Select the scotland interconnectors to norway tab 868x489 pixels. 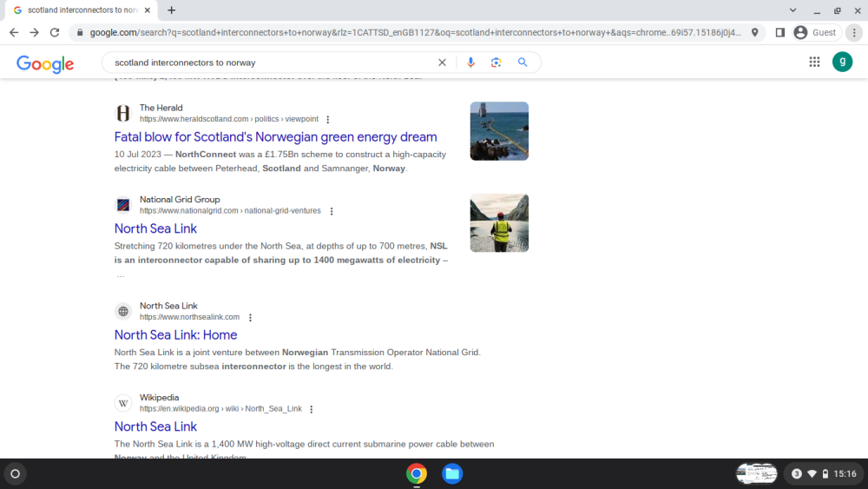[x=80, y=10]
